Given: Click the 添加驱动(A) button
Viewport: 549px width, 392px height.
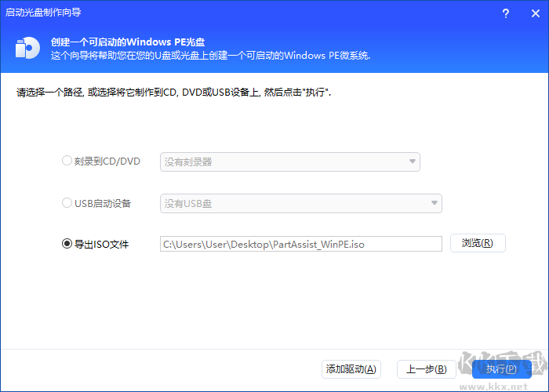Looking at the screenshot, I should pyautogui.click(x=351, y=369).
